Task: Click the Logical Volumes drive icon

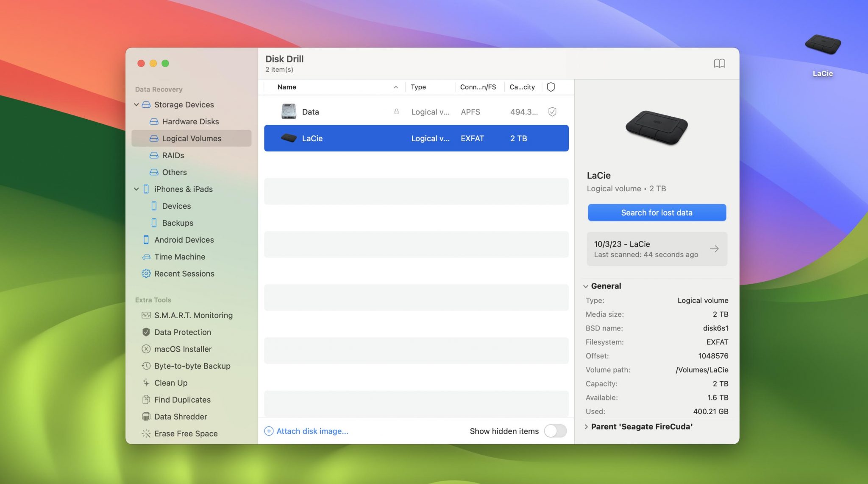Action: (x=154, y=138)
